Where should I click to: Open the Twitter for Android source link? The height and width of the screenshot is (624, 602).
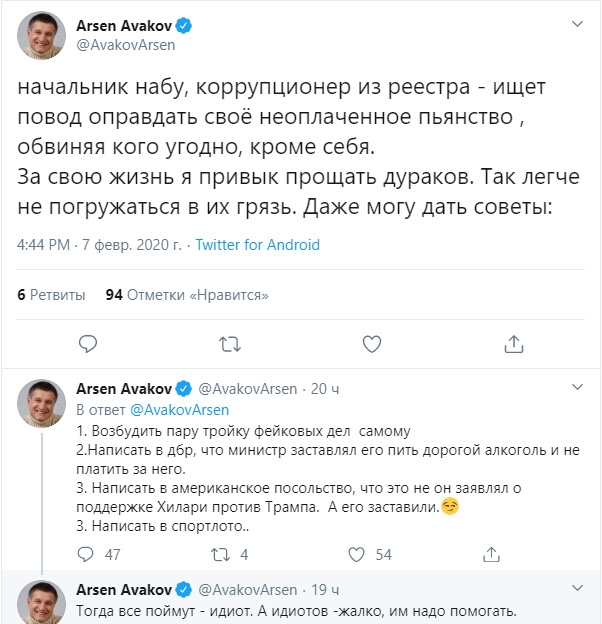click(257, 245)
